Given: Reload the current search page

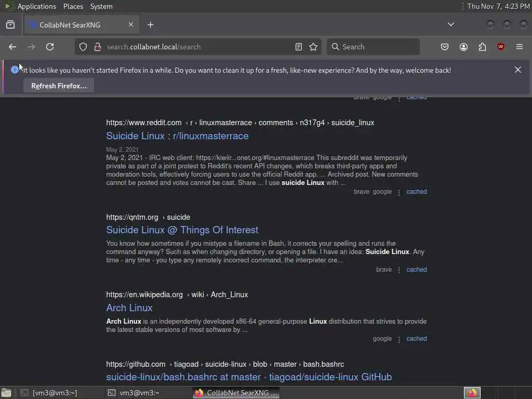Looking at the screenshot, I should point(50,47).
